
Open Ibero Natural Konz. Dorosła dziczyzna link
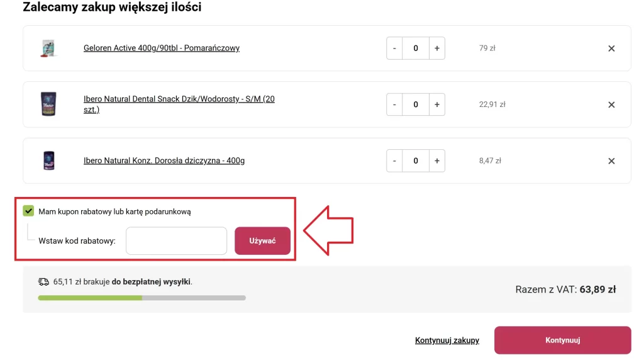pyautogui.click(x=164, y=160)
